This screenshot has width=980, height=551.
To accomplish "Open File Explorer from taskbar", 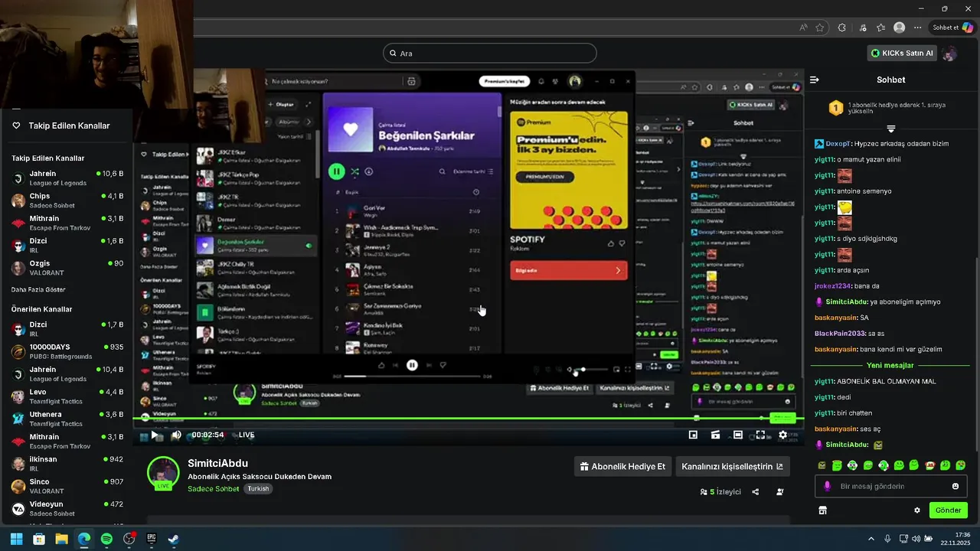I will [61, 539].
